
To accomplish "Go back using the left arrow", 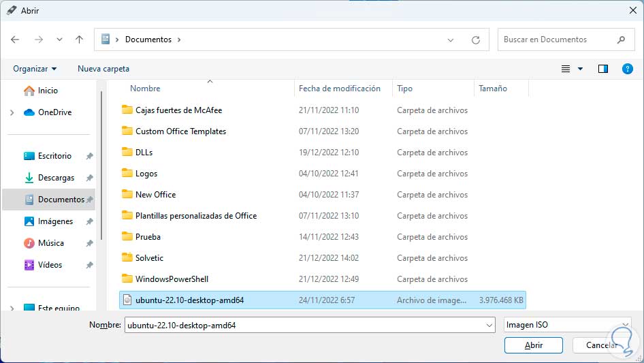I will (x=15, y=40).
